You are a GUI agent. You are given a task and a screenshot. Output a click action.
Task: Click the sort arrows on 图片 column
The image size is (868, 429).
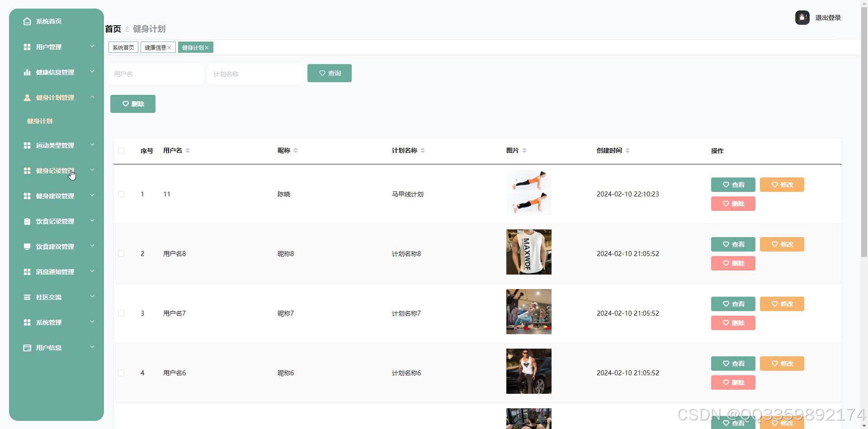pyautogui.click(x=524, y=150)
